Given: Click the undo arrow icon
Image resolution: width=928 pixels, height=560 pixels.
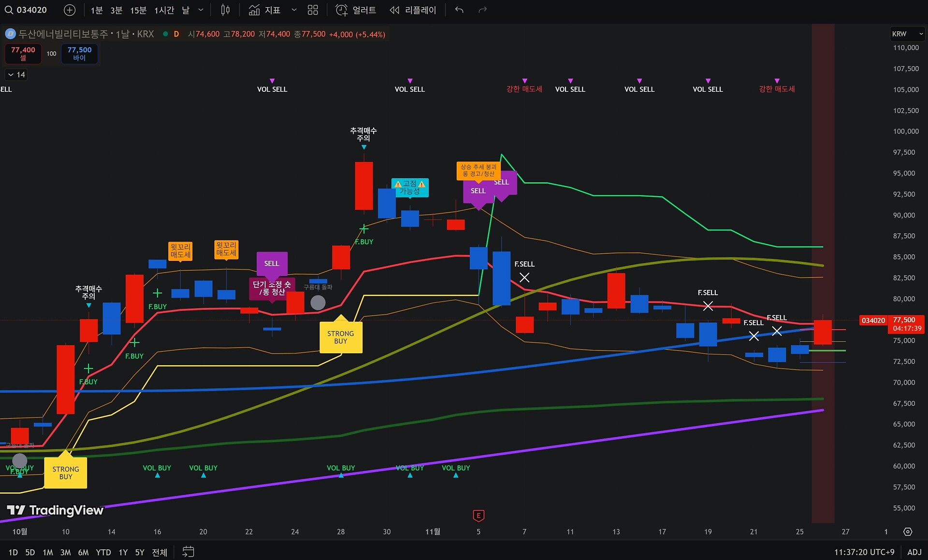Looking at the screenshot, I should pyautogui.click(x=459, y=10).
